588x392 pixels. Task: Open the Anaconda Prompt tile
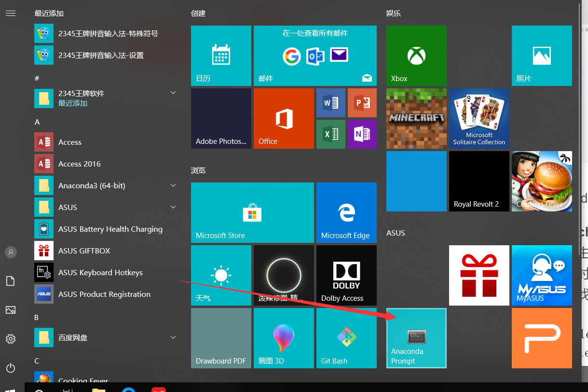point(416,338)
